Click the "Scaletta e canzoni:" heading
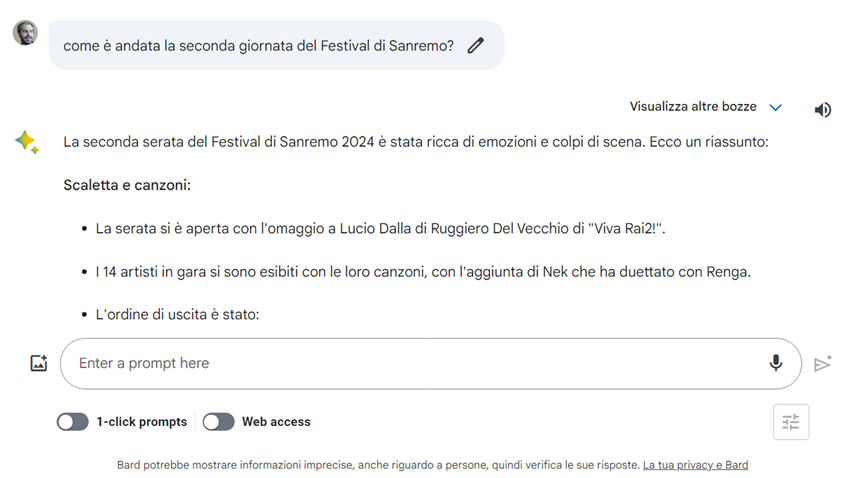846x478 pixels. click(x=127, y=185)
